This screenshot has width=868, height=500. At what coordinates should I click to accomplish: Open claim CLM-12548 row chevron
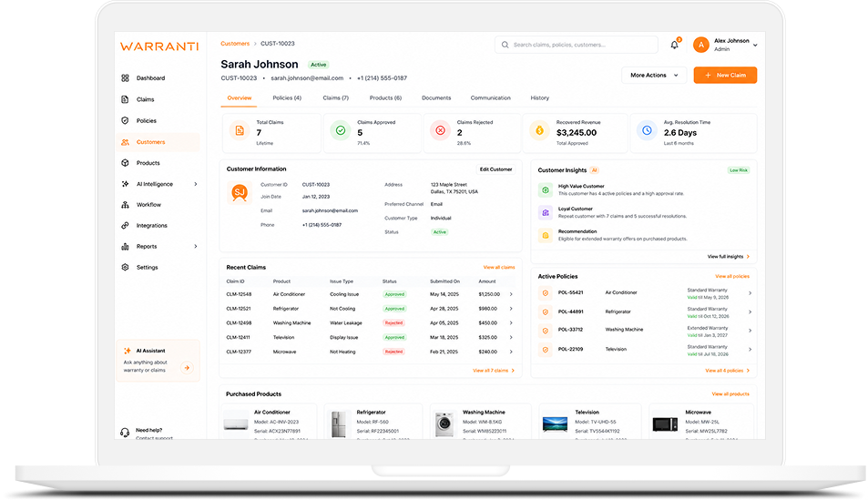[x=511, y=294]
